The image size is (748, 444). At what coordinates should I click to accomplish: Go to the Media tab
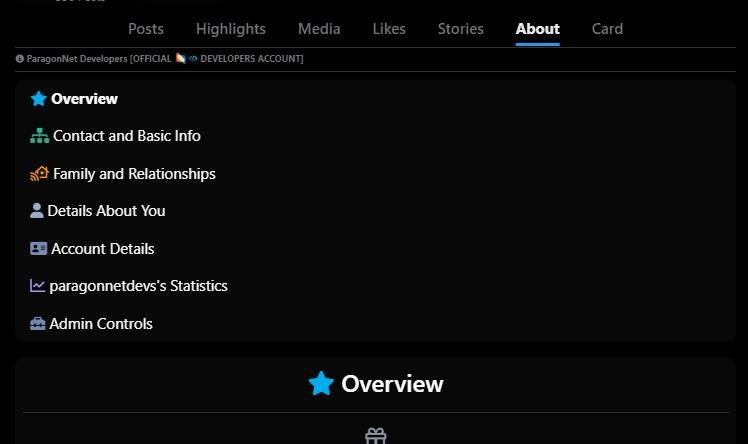pos(319,29)
